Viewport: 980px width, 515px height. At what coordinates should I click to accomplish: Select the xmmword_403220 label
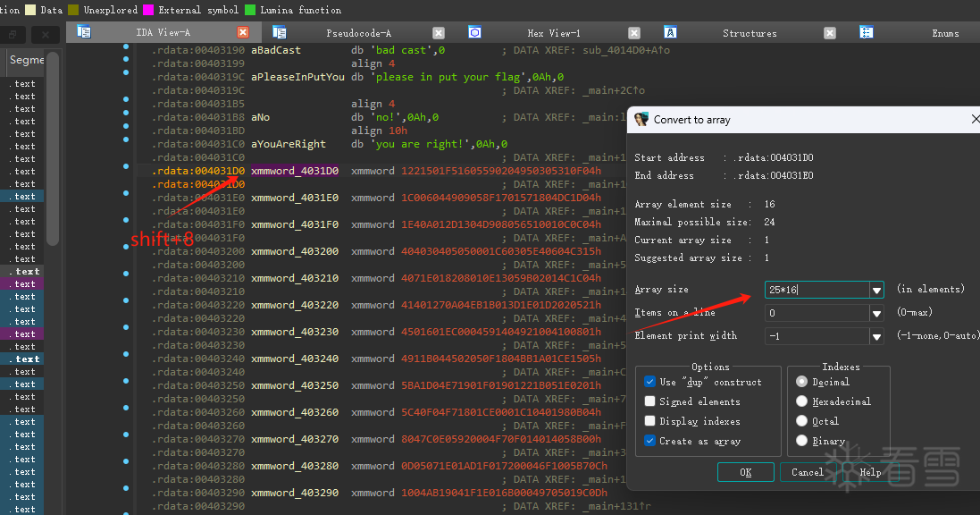point(295,306)
